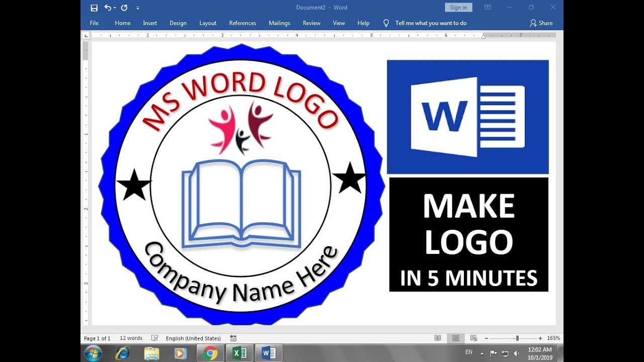The width and height of the screenshot is (644, 362).
Task: Switch to Web Layout view
Action: coord(473,338)
